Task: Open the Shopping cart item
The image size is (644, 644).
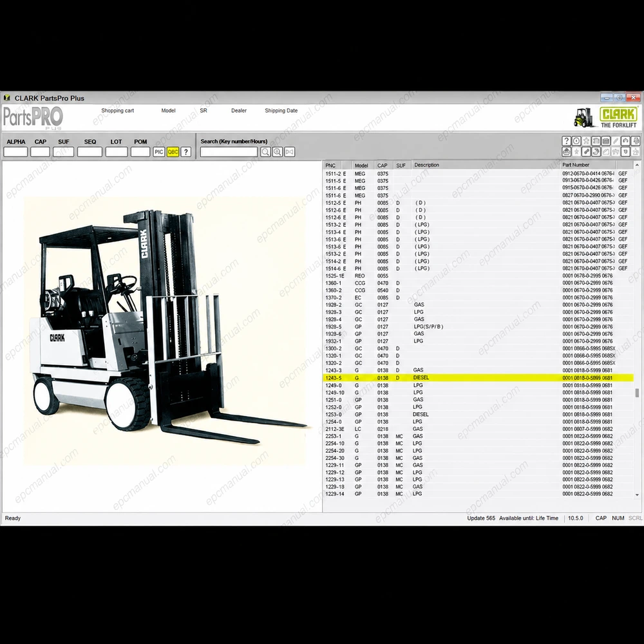Action: [117, 111]
